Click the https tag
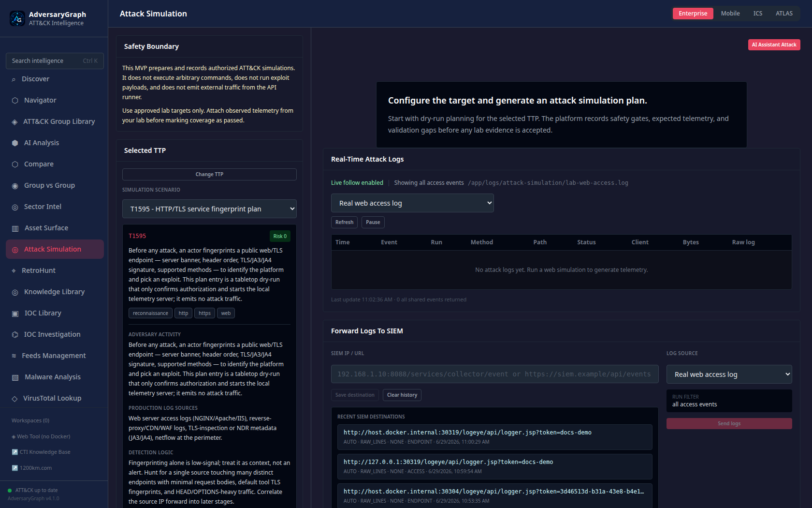Viewport: 812px width, 508px height. pos(204,313)
